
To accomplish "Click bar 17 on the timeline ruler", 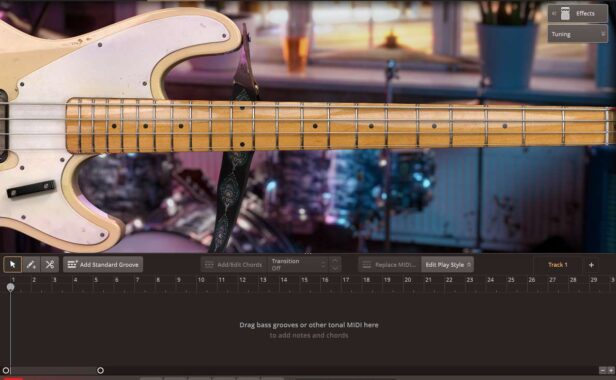I will coord(346,280).
